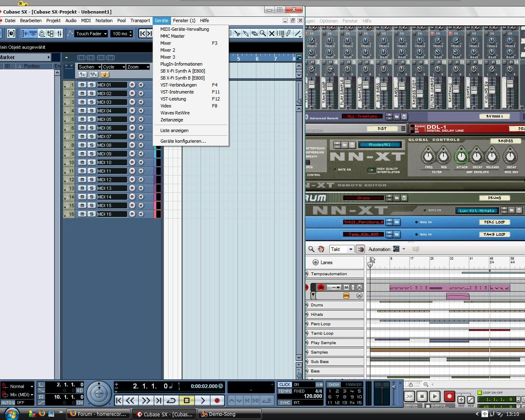Image resolution: width=525 pixels, height=420 pixels.
Task: Switch to Demo-Song in the taskbar
Action: pyautogui.click(x=230, y=414)
